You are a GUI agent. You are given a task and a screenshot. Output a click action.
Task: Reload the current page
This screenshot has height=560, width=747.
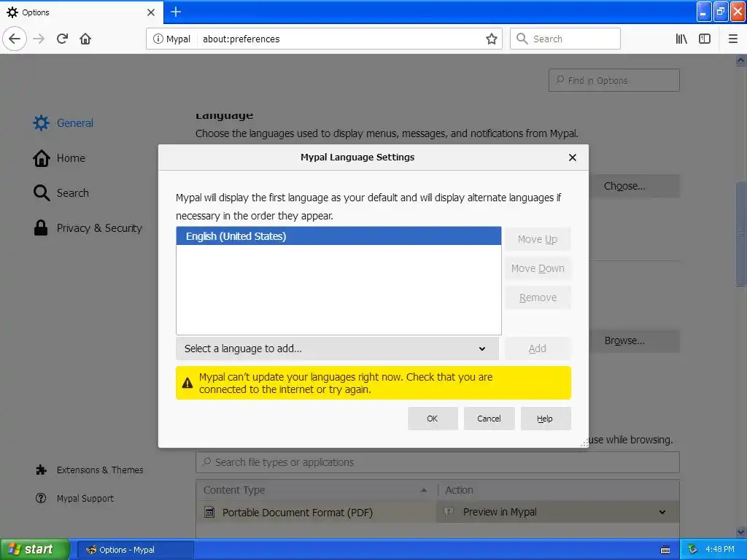coord(63,39)
